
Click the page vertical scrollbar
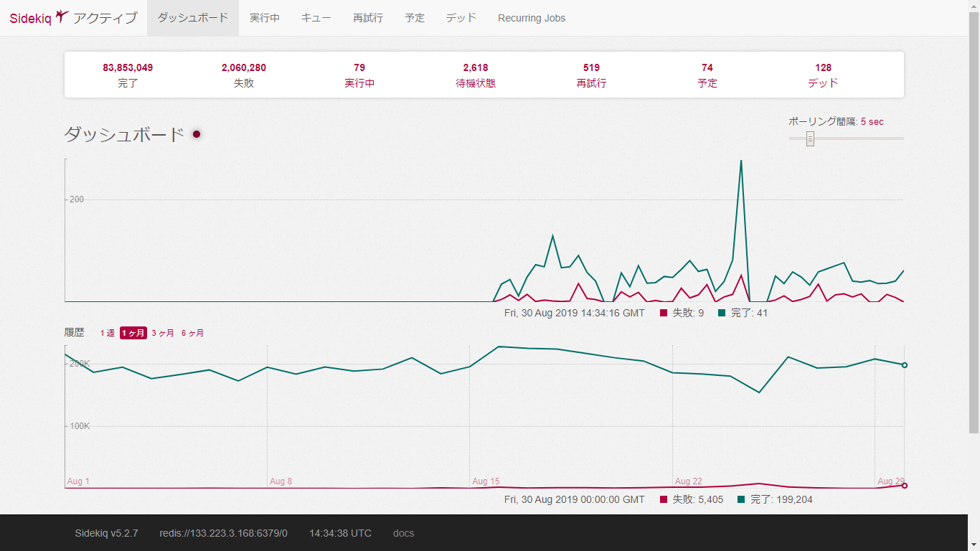point(974,215)
